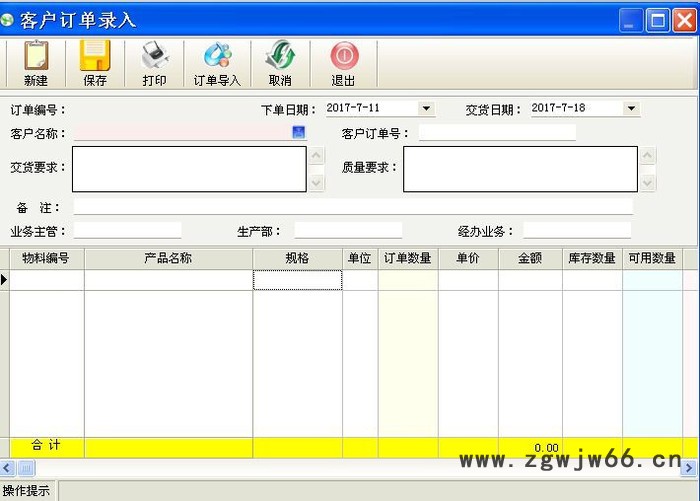Click the 规格 column header
The image size is (700, 501).
click(298, 259)
